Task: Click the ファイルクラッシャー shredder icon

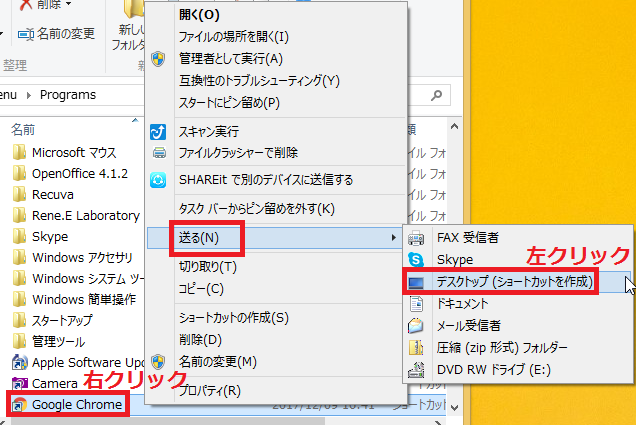Action: tap(159, 153)
